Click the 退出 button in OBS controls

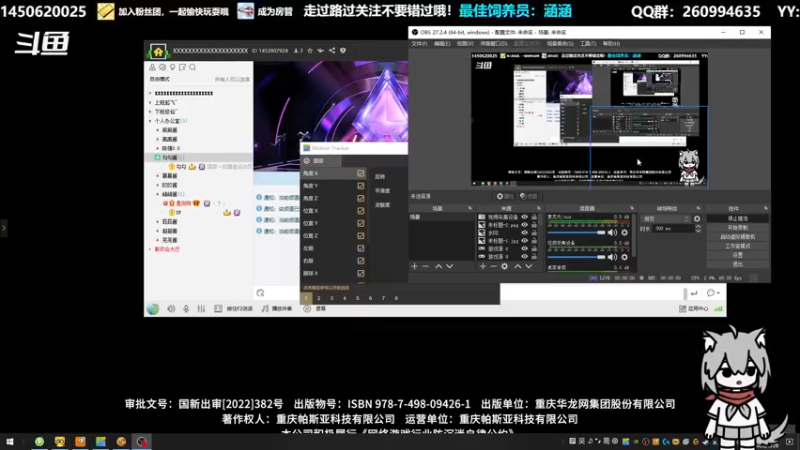(x=738, y=264)
